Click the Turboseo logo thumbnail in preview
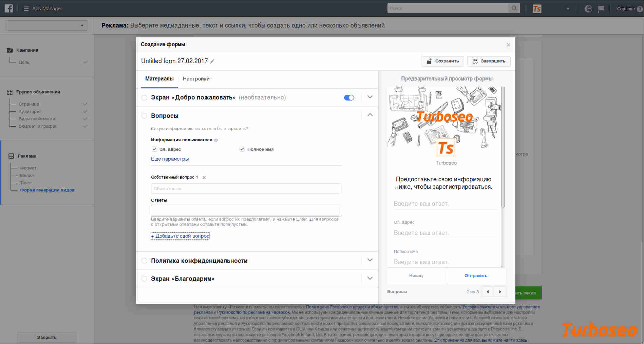Screen dimensions: 644x344 [446, 148]
